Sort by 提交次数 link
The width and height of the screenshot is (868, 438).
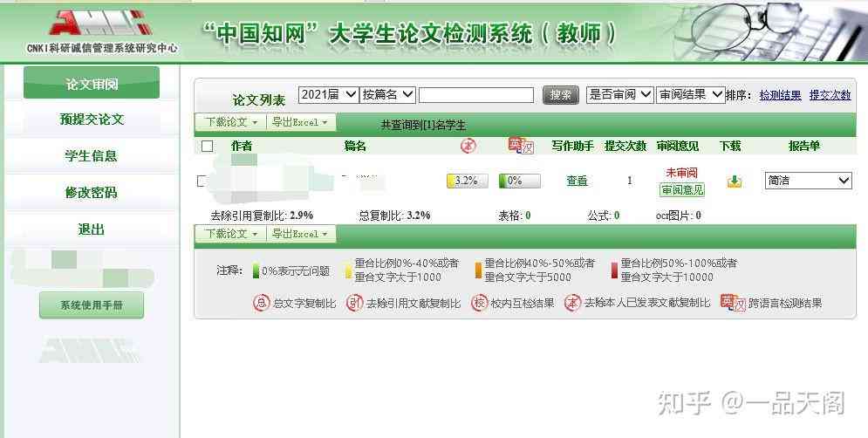[x=830, y=95]
